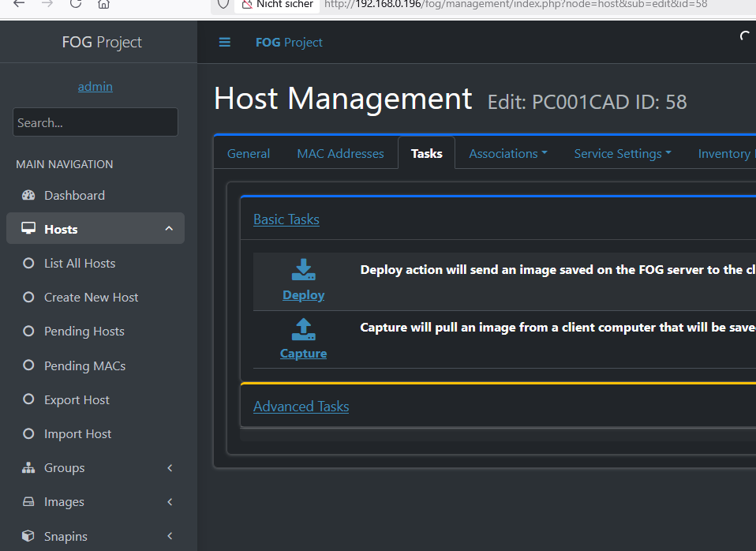The width and height of the screenshot is (756, 551).
Task: Click the circle icon beside Export Host
Action: click(x=28, y=399)
